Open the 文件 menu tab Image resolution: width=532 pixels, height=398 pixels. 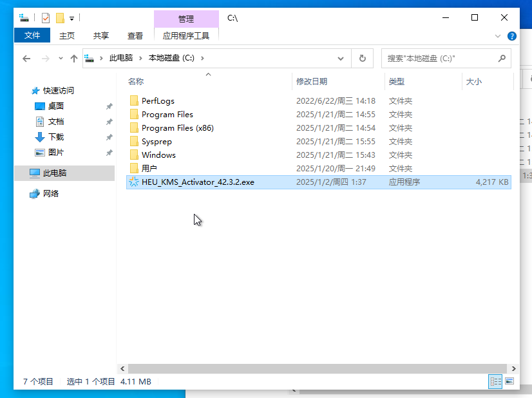[x=32, y=36]
